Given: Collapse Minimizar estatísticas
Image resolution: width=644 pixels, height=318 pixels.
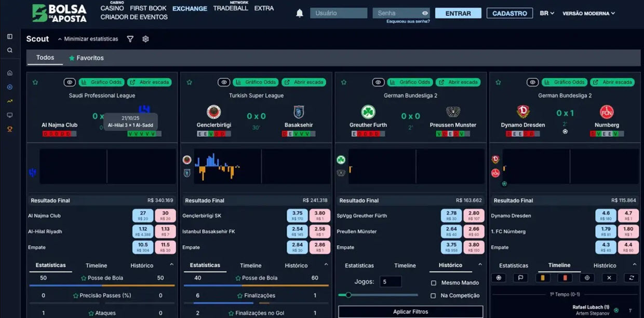Looking at the screenshot, I should coord(88,39).
